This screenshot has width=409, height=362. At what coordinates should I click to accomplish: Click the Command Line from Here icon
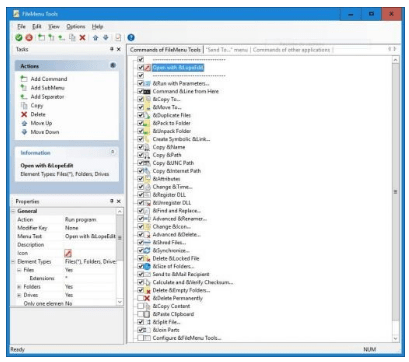(147, 91)
